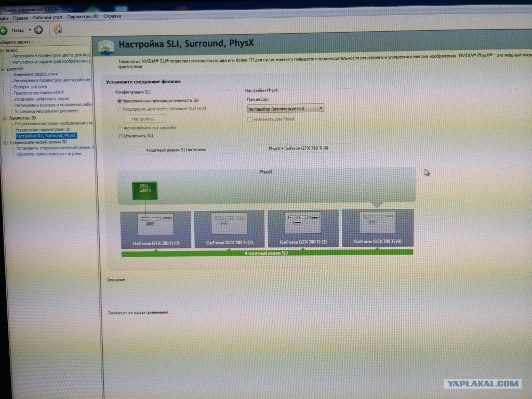Click the Forward arrow icon
The image size is (532, 399).
tap(38, 30)
